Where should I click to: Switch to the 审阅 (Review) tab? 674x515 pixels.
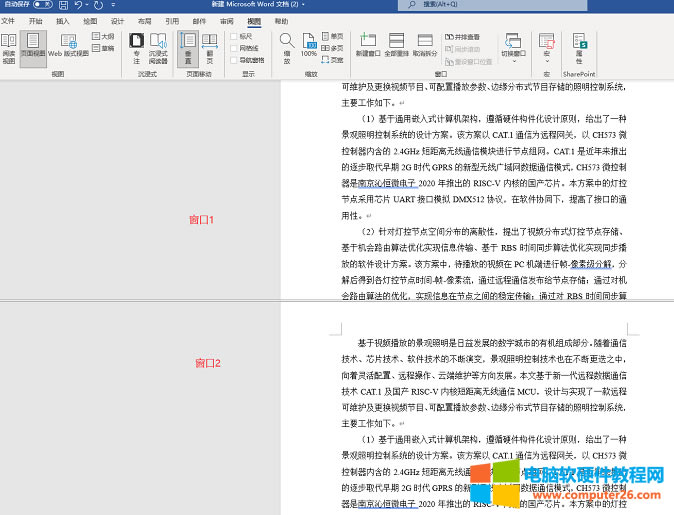[x=227, y=20]
